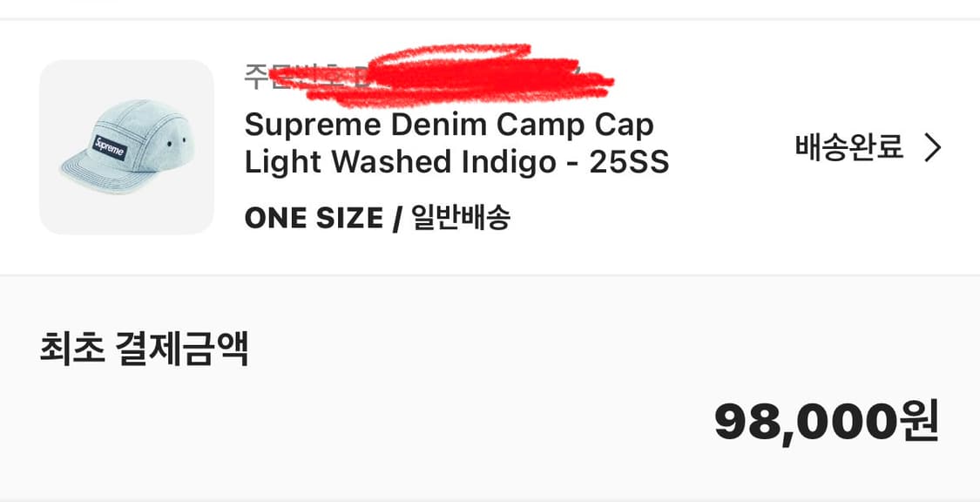This screenshot has height=502, width=980.
Task: Tap the 원 currency character after the price
Action: [919, 421]
